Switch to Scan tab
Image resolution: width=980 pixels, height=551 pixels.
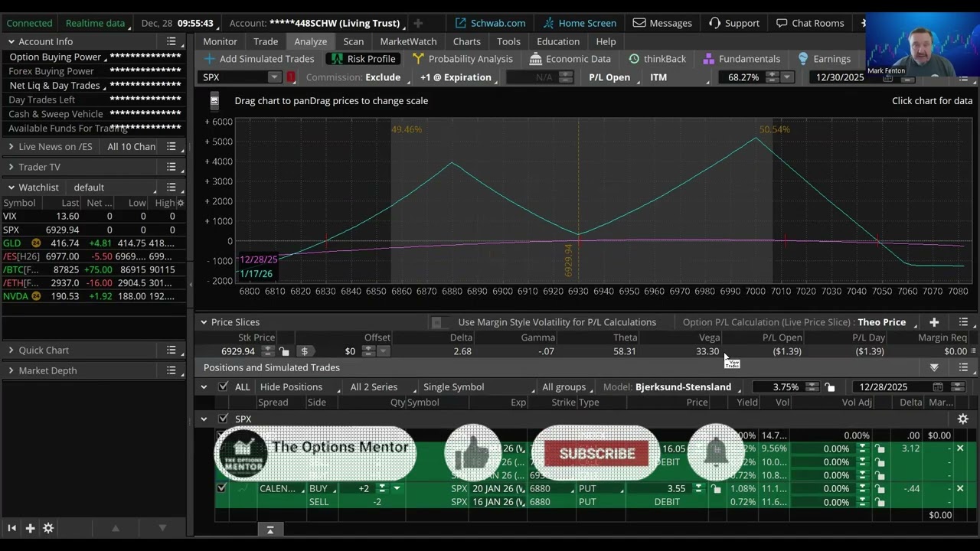pos(354,41)
